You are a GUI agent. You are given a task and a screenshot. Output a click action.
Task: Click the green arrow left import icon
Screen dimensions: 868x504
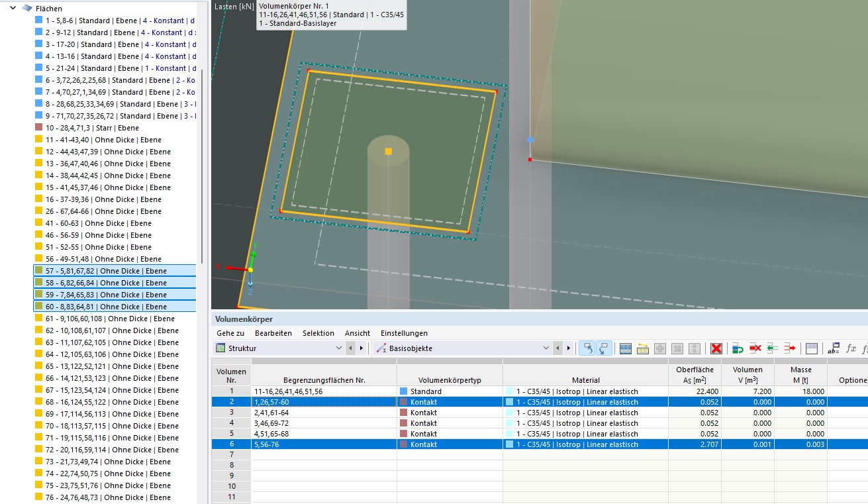point(772,348)
